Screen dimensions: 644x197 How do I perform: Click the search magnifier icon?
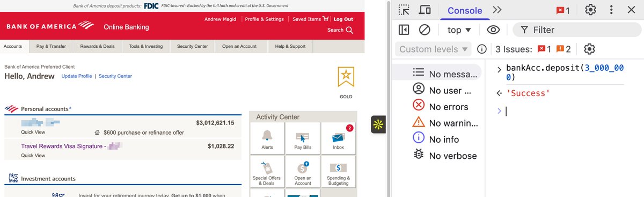point(350,31)
